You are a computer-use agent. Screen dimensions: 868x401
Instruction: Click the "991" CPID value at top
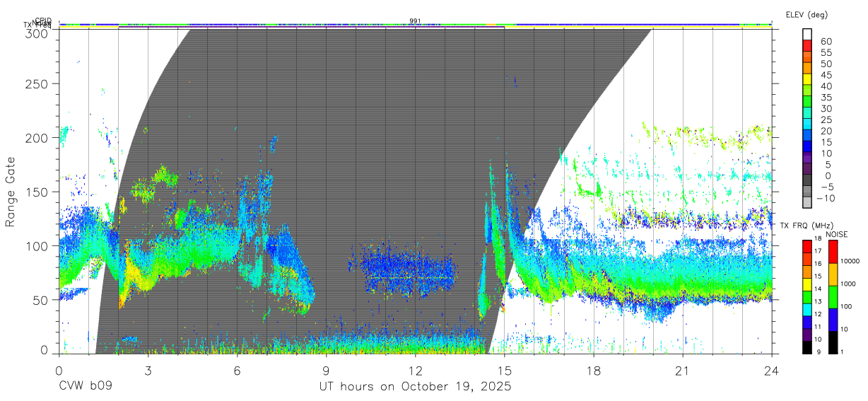click(415, 21)
